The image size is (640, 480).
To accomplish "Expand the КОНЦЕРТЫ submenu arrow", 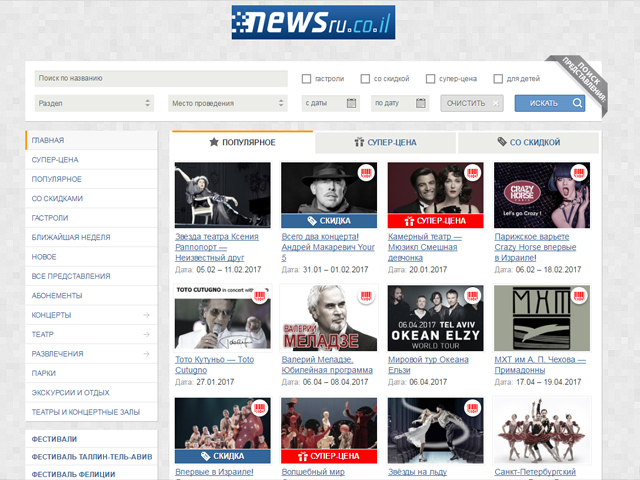I will click(x=146, y=315).
